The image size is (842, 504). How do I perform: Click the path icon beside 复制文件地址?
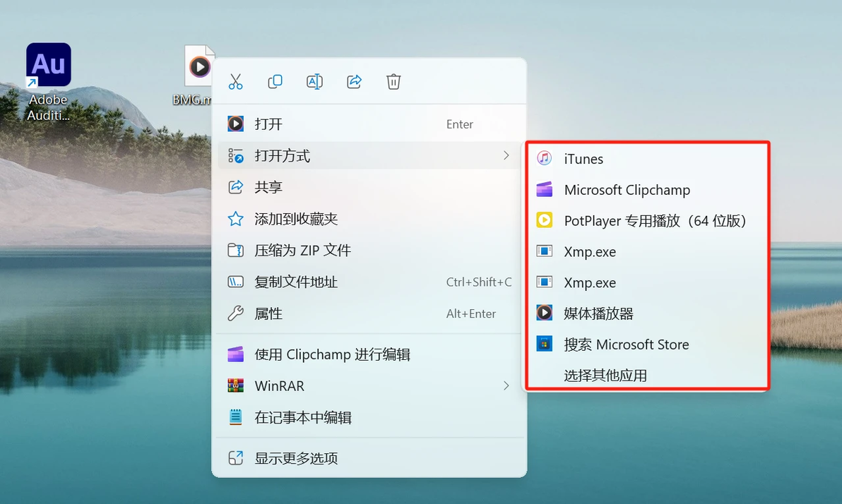235,282
